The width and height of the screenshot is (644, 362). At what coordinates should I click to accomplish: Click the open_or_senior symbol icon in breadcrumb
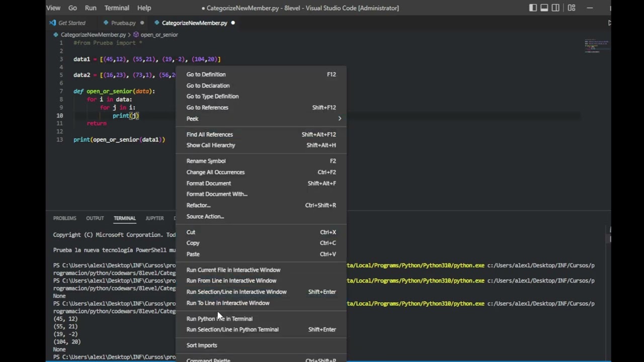(x=136, y=35)
